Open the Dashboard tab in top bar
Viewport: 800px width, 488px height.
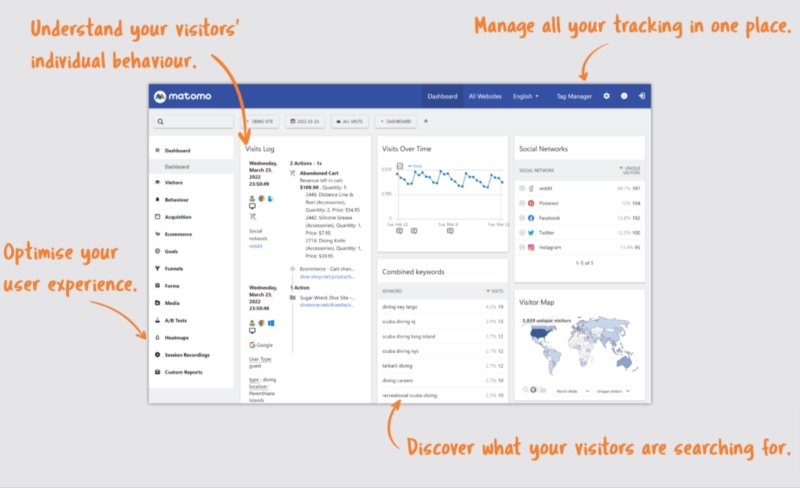(442, 96)
